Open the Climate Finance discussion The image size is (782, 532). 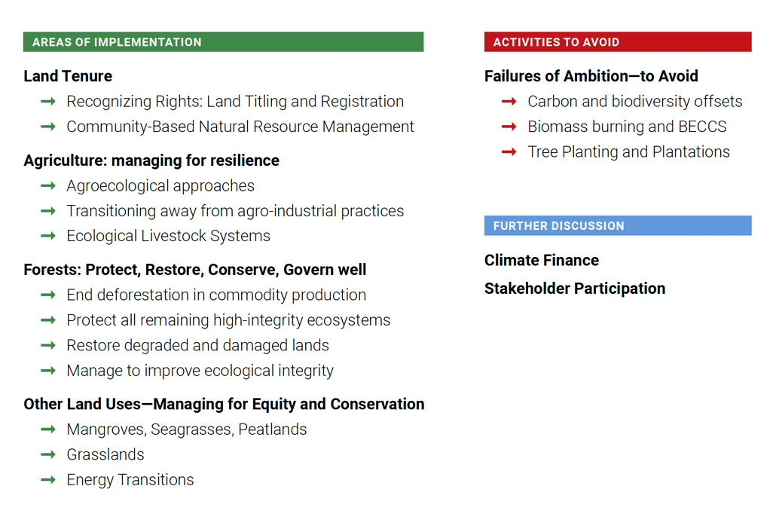pyautogui.click(x=541, y=261)
